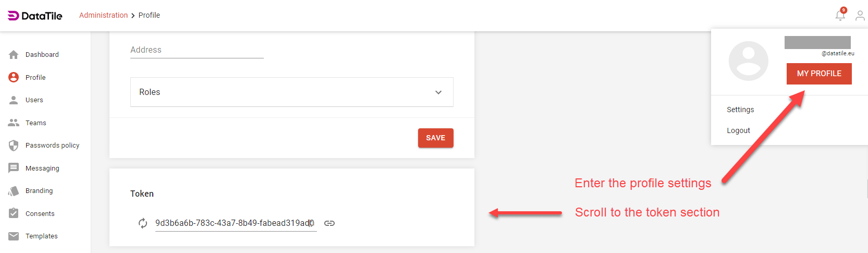Choose Settings in the user menu
The width and height of the screenshot is (868, 253).
coord(740,110)
